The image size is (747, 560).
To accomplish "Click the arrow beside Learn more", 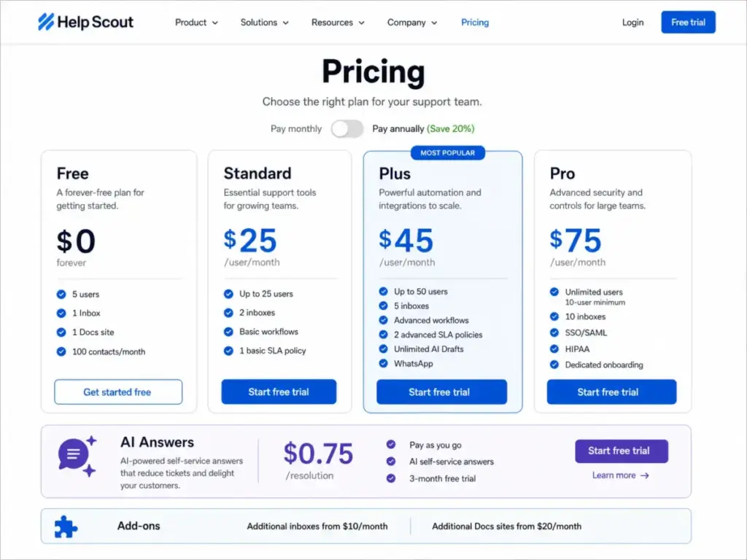I will coord(644,475).
